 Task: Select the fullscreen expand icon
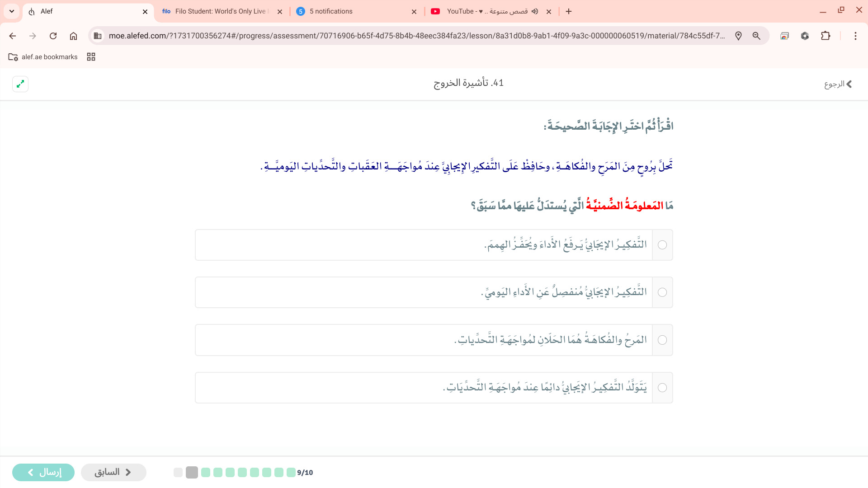pos(20,84)
